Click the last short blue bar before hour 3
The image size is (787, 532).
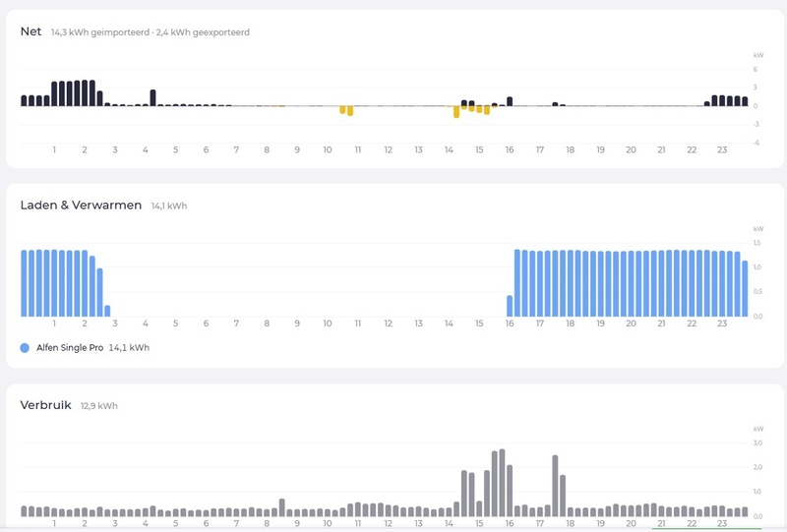point(107,311)
